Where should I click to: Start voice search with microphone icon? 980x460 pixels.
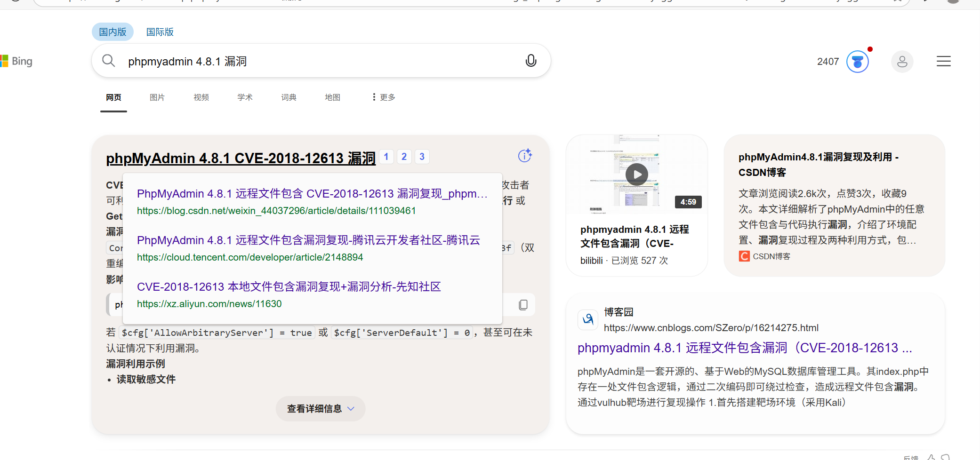click(x=531, y=61)
